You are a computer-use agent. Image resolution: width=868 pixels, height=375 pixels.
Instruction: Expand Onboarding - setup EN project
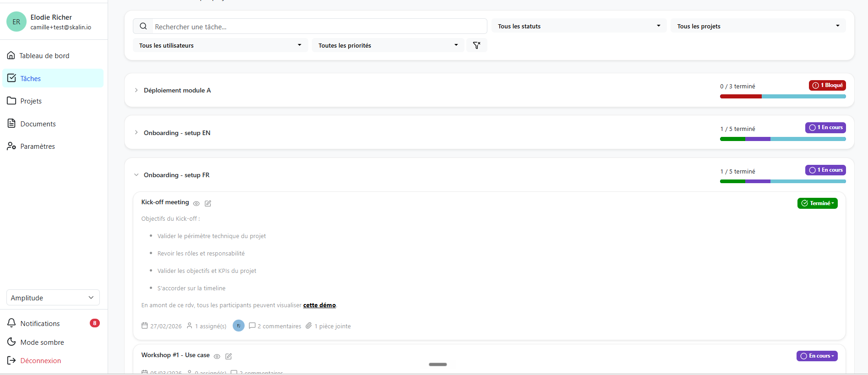click(136, 132)
